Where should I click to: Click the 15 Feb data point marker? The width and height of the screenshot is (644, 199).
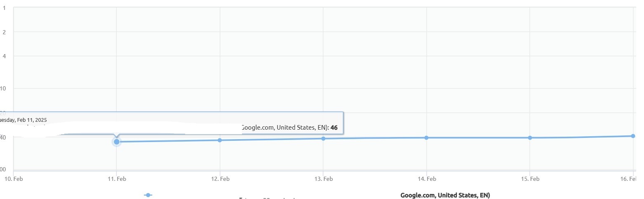pyautogui.click(x=530, y=137)
